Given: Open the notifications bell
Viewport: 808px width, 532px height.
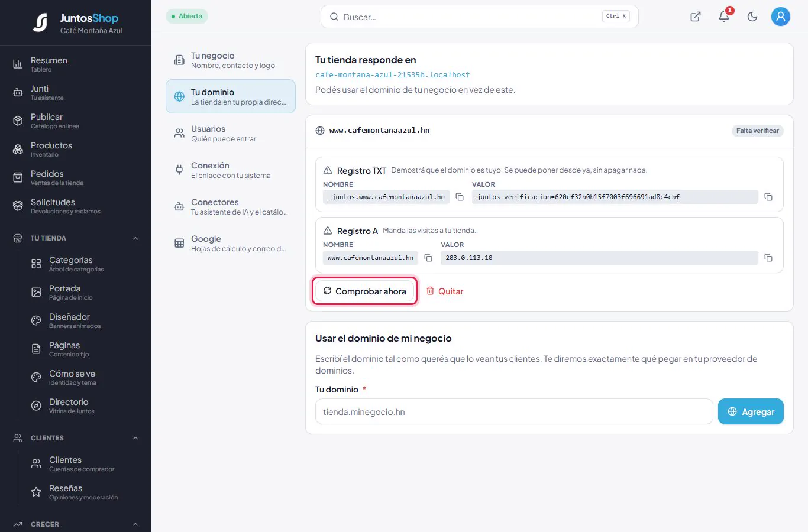Looking at the screenshot, I should [724, 17].
